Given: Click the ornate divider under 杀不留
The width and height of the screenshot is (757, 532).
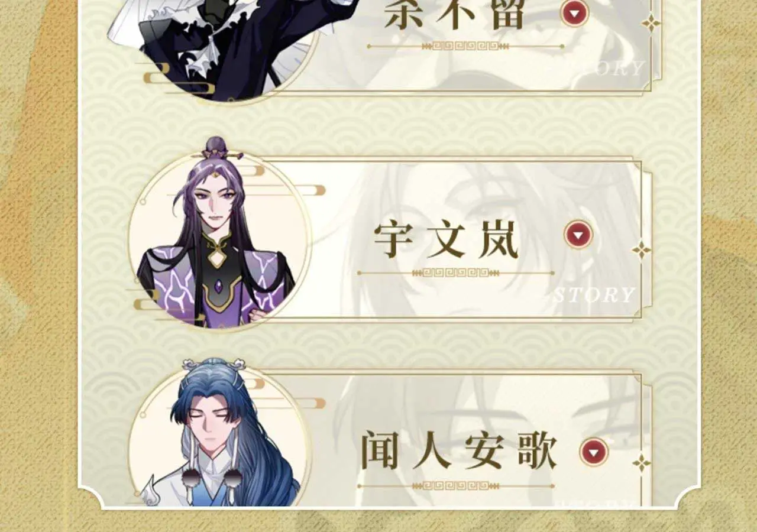Looking at the screenshot, I should (465, 46).
